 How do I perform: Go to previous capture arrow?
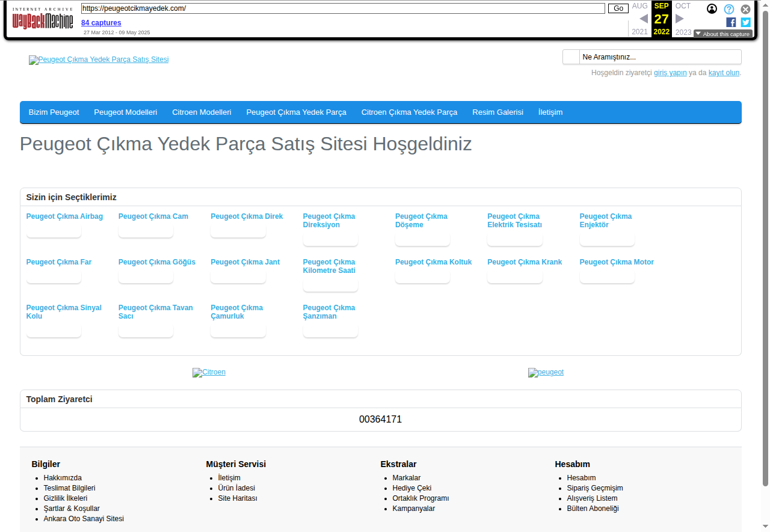(x=643, y=19)
